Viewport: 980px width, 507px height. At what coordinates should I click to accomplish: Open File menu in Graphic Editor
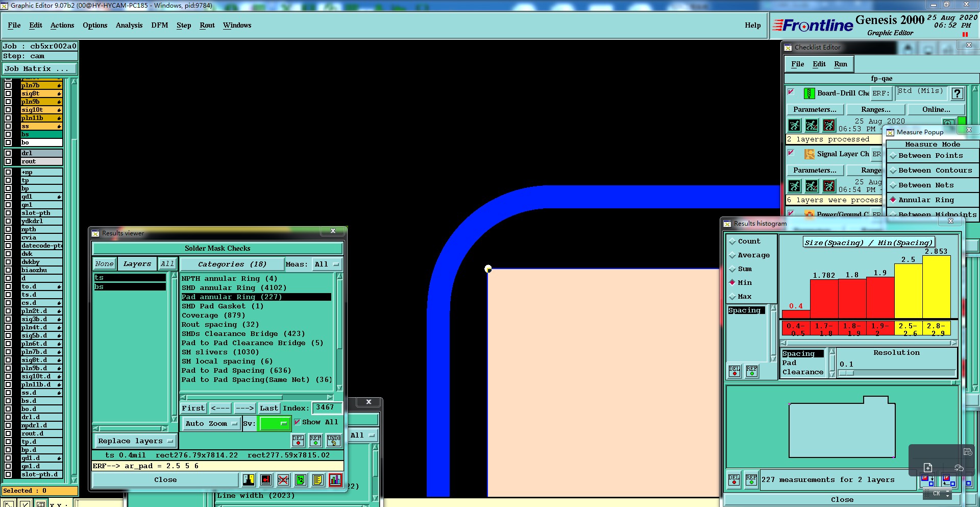pyautogui.click(x=14, y=25)
